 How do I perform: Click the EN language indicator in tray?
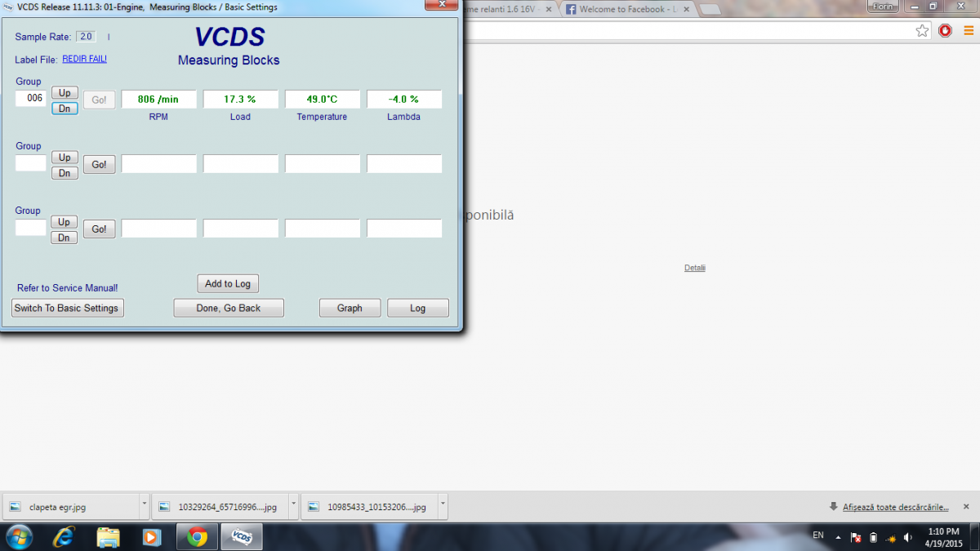point(818,535)
